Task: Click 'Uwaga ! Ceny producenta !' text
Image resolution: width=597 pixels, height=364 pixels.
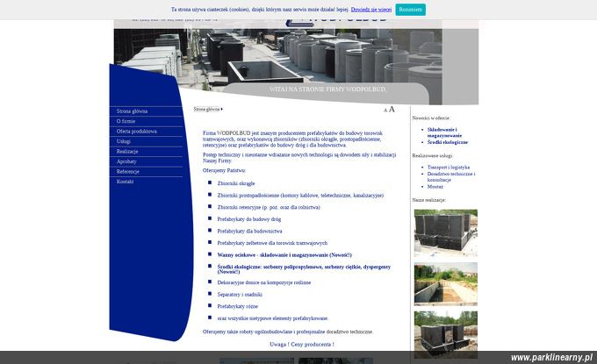Action: coord(301,345)
